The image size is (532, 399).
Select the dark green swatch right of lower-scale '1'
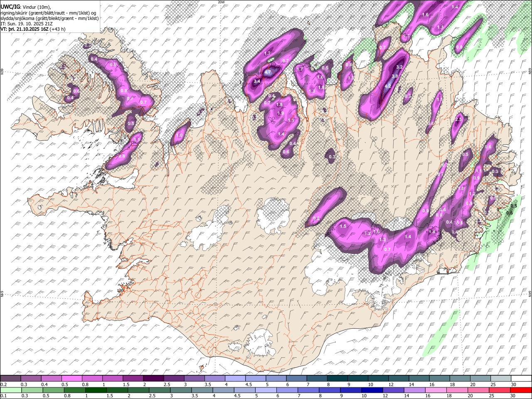click(96, 390)
